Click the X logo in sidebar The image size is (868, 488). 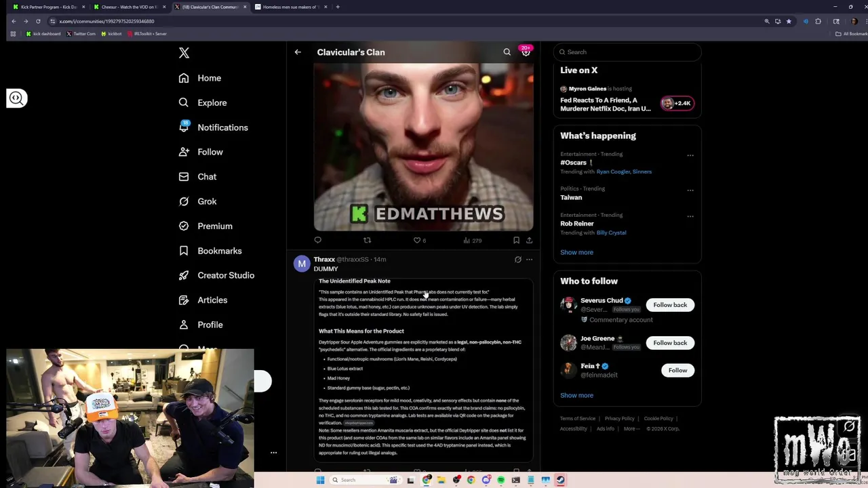[x=184, y=53]
